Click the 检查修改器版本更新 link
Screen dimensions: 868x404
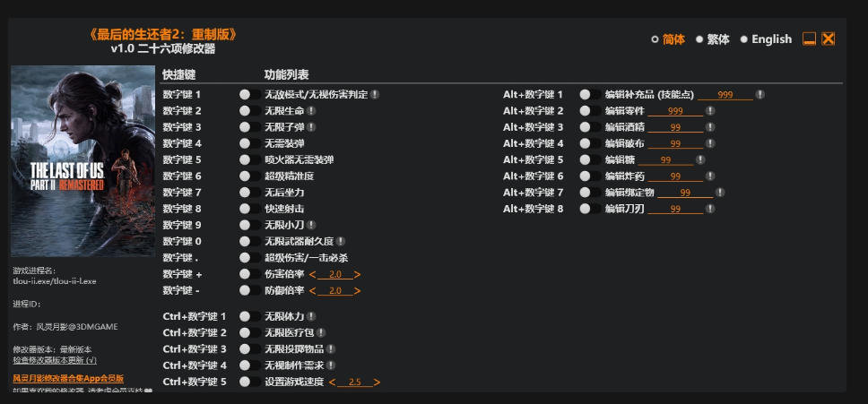click(55, 360)
